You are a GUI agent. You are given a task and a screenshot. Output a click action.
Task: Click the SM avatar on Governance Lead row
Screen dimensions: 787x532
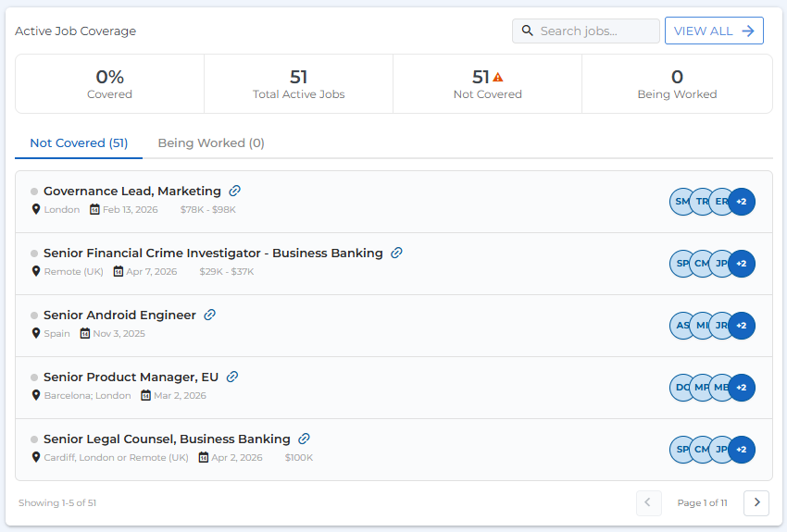tap(680, 202)
